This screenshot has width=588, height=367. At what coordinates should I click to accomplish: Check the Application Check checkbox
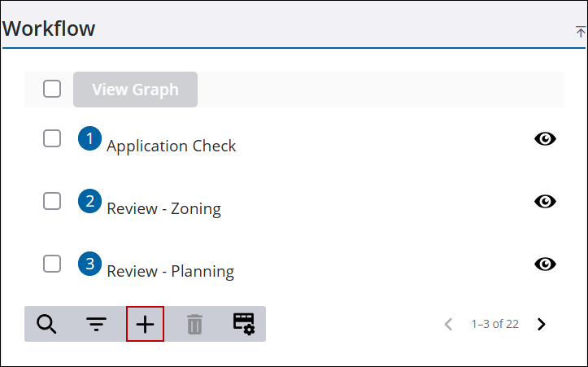tap(52, 138)
